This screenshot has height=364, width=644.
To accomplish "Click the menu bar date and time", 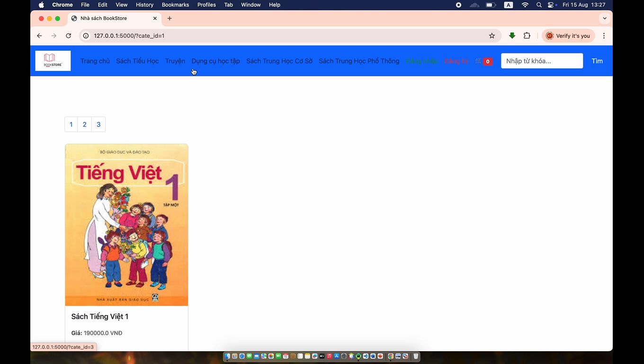I will [x=584, y=5].
